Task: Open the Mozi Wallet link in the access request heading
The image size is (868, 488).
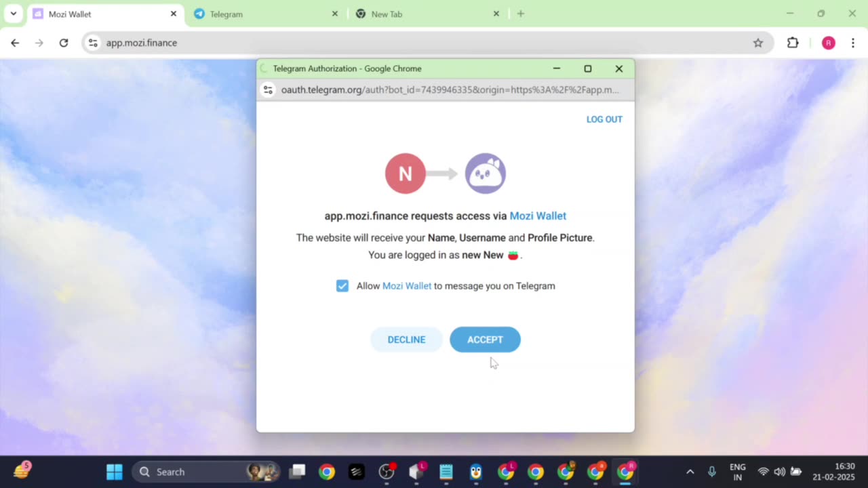Action: [x=538, y=216]
